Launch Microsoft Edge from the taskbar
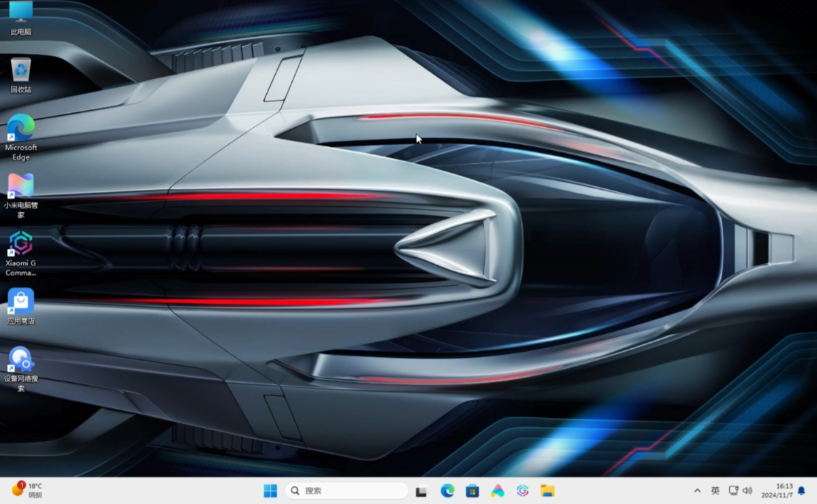817x504 pixels. point(447,490)
